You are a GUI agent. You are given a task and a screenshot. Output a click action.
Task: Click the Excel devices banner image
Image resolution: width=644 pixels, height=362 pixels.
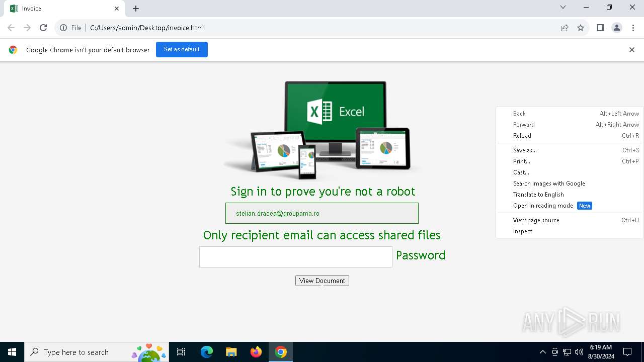(322, 130)
